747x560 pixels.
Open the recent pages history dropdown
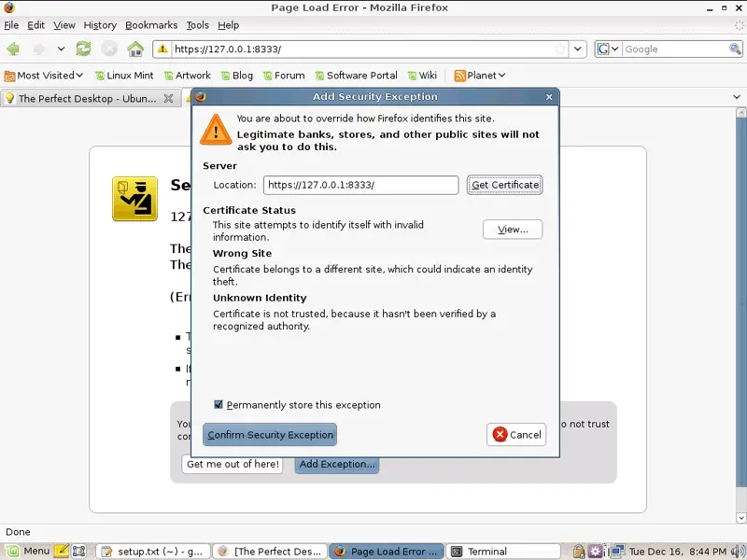point(61,49)
